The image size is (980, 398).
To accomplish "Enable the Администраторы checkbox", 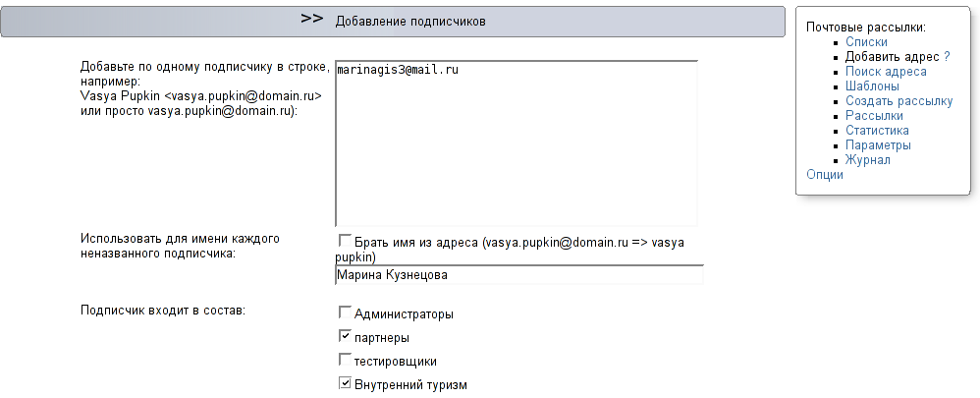I will click(x=345, y=312).
